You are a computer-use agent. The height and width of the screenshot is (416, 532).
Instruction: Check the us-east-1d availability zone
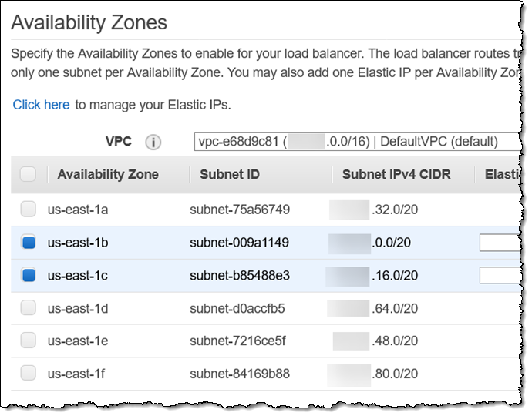(x=28, y=308)
